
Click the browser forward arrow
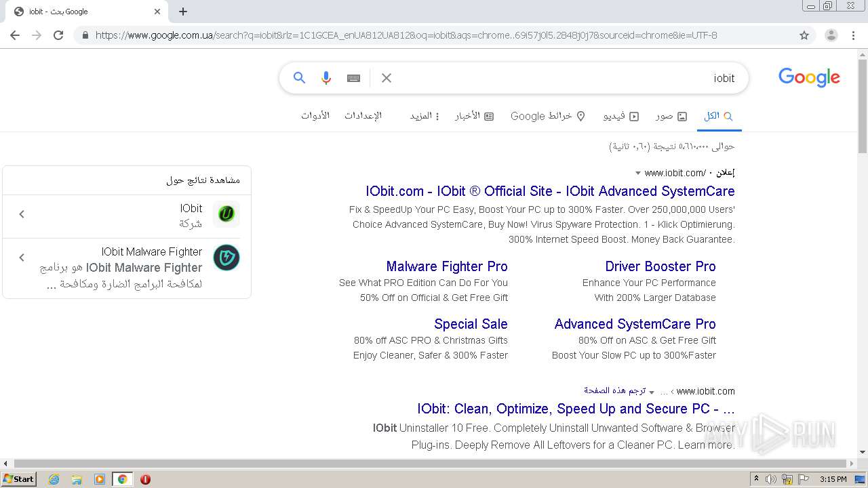[x=37, y=35]
